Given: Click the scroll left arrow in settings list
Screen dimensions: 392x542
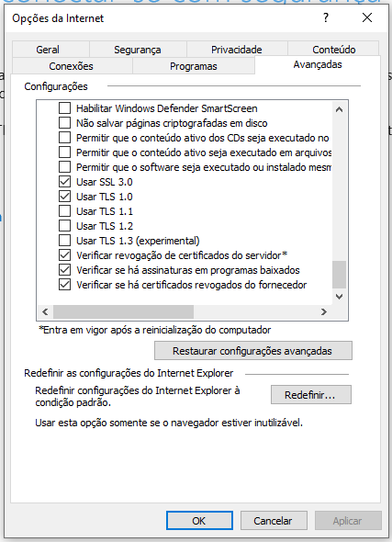Looking at the screenshot, I should [45, 311].
